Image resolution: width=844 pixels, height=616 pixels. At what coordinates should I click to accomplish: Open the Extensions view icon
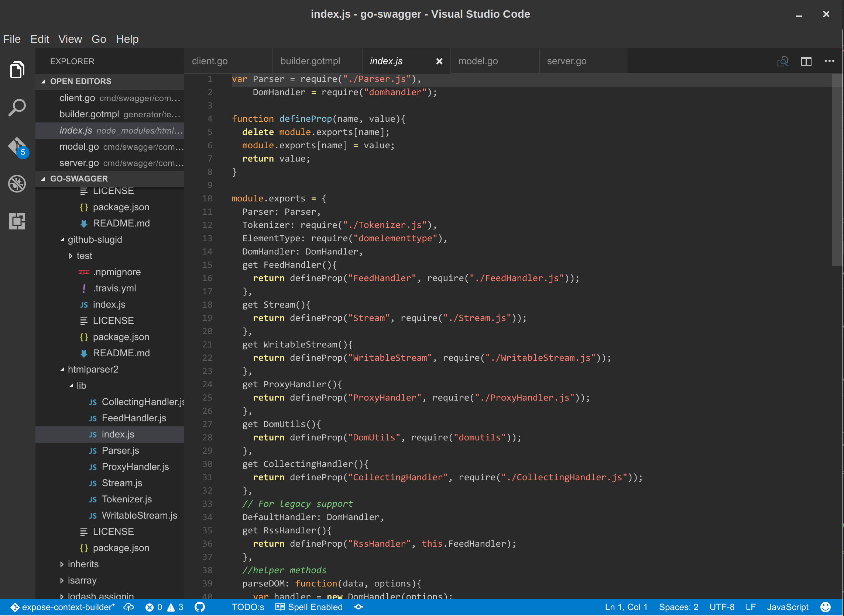tap(17, 221)
